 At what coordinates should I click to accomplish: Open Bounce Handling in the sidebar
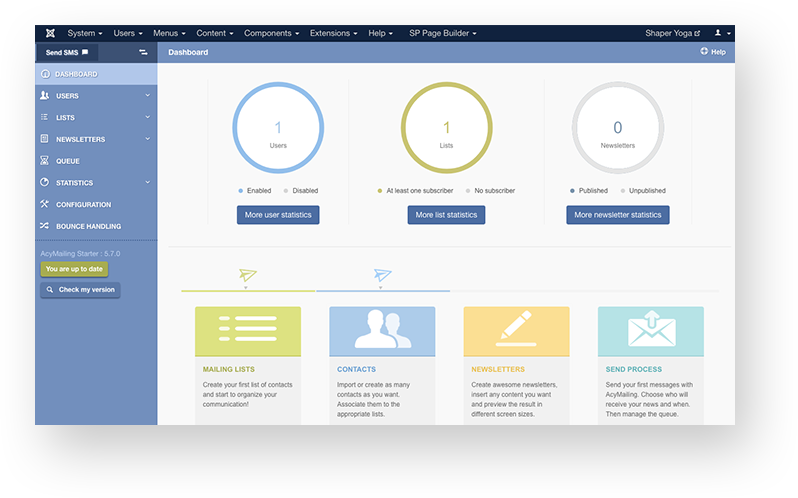(x=96, y=226)
